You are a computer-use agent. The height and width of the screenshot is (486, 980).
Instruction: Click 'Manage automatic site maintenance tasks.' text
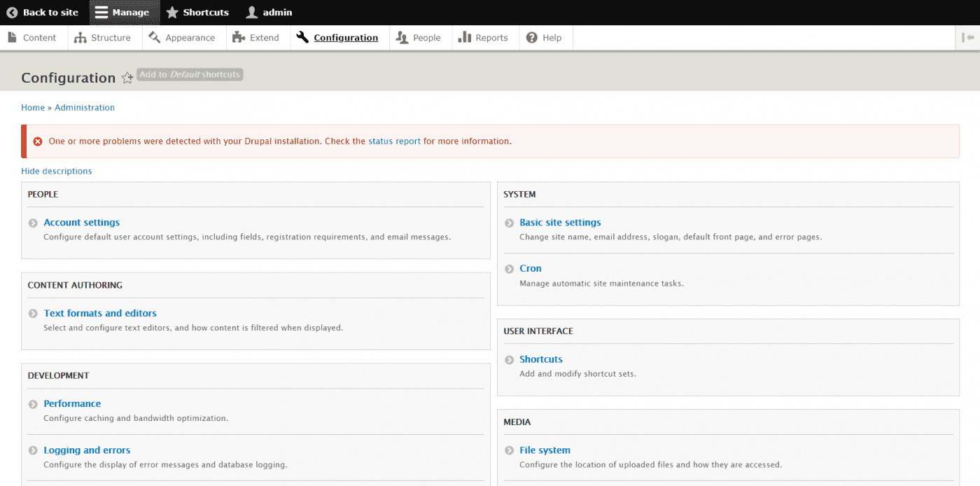pos(601,284)
